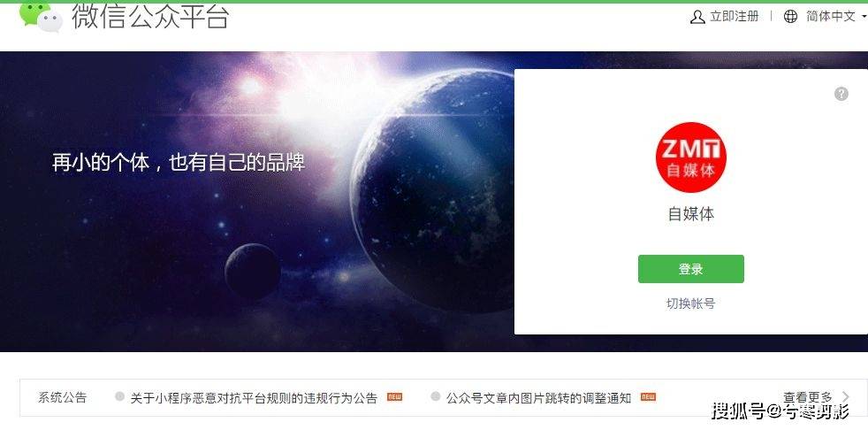This screenshot has height=430, width=868.
Task: Open 公众号文章内图片跳转的调整通知 announcement
Action: [538, 398]
